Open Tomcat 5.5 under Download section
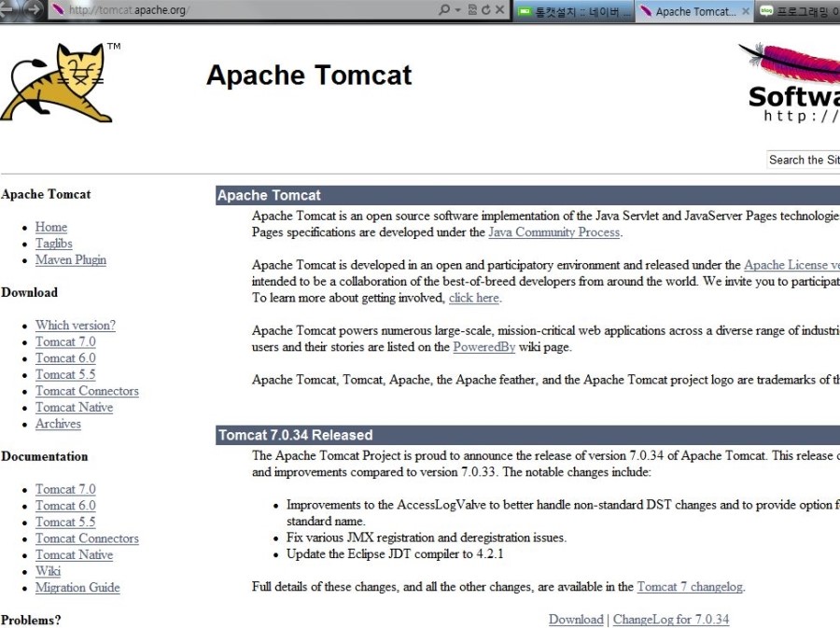Image resolution: width=840 pixels, height=628 pixels. pyautogui.click(x=65, y=375)
